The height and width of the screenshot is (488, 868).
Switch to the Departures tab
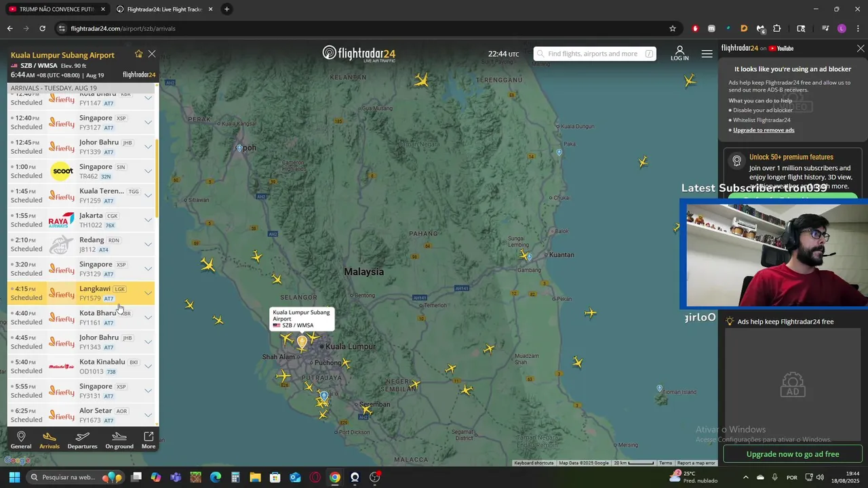coord(83,440)
